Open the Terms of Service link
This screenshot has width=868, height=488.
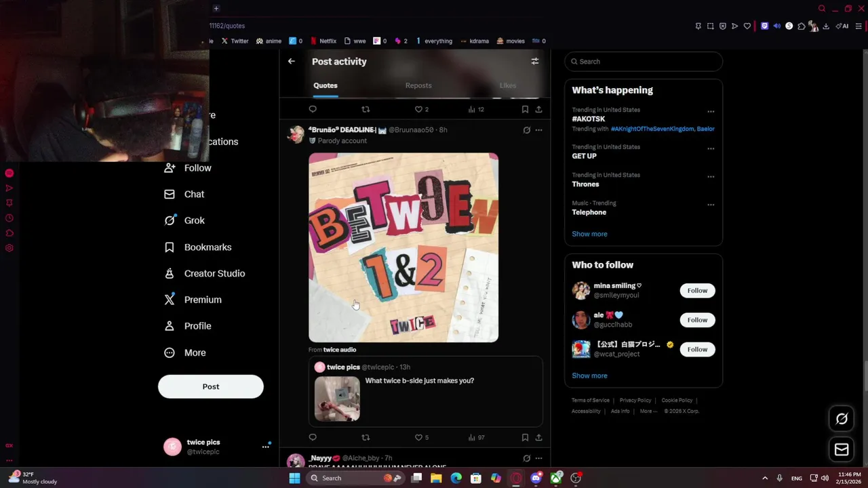(591, 401)
